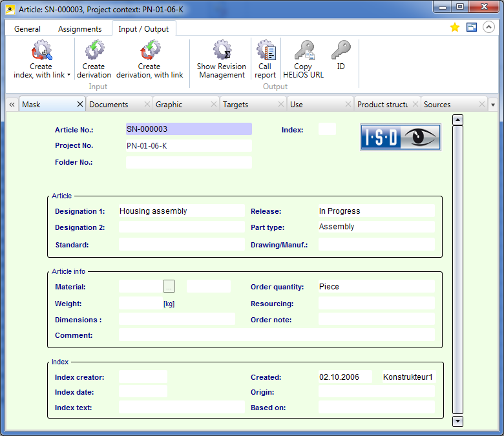The height and width of the screenshot is (436, 504).
Task: Switch to the General ribbon tab
Action: pyautogui.click(x=27, y=29)
